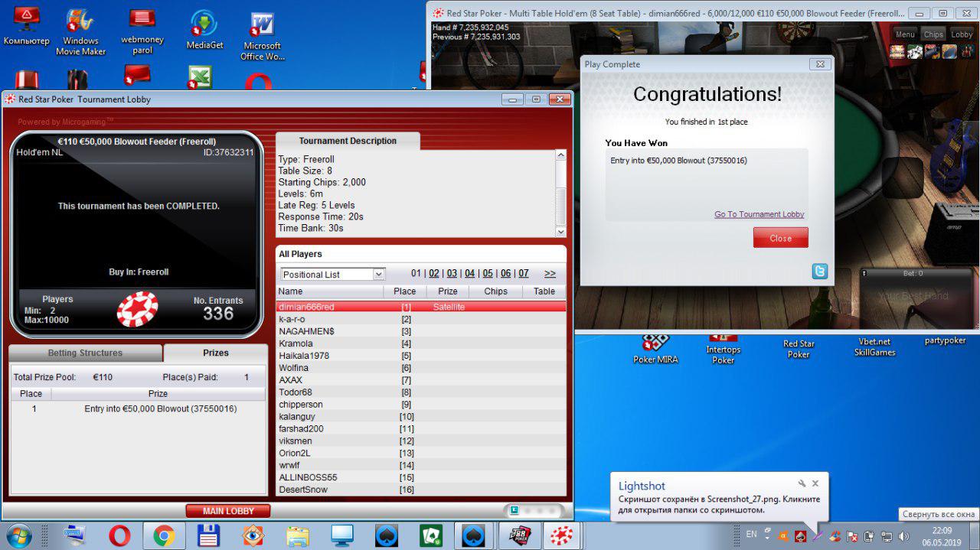The height and width of the screenshot is (550, 980).
Task: Open Opera from the taskbar
Action: pos(119,535)
